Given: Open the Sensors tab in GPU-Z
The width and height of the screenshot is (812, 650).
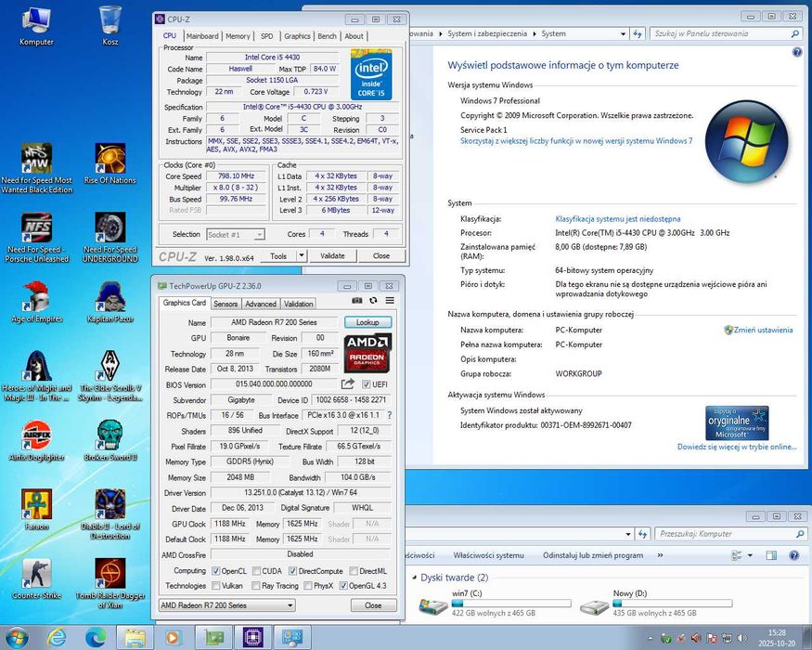Looking at the screenshot, I should [x=226, y=304].
